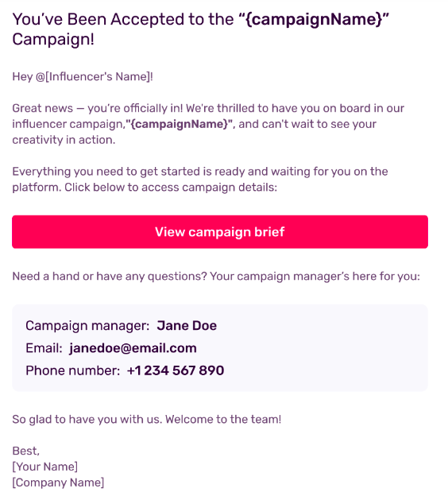Click the creativity in action line
This screenshot has width=448, height=500.
(64, 140)
